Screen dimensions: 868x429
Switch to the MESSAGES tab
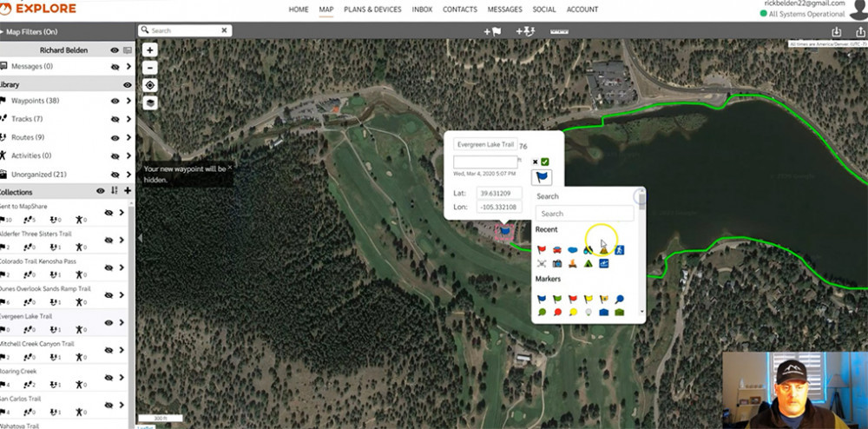coord(505,10)
